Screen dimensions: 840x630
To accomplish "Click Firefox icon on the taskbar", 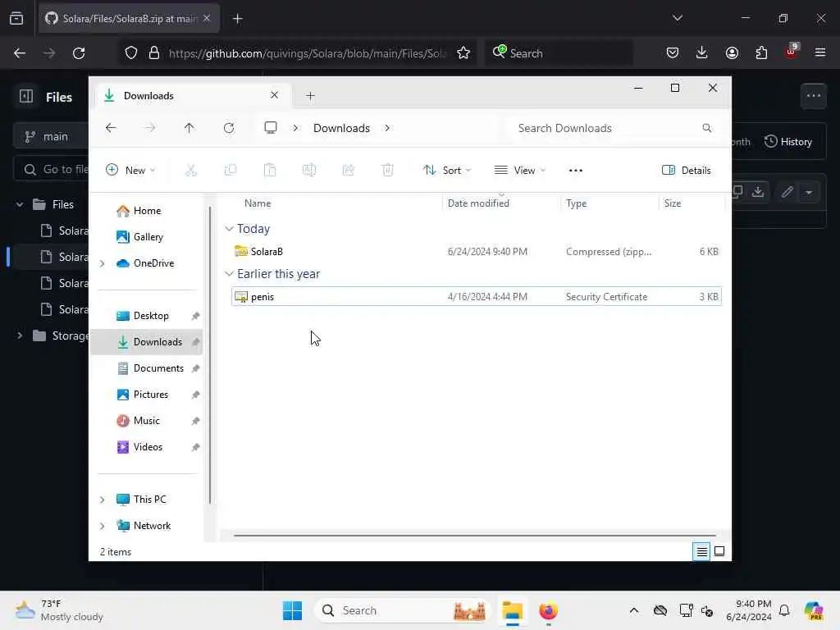I will (x=548, y=610).
